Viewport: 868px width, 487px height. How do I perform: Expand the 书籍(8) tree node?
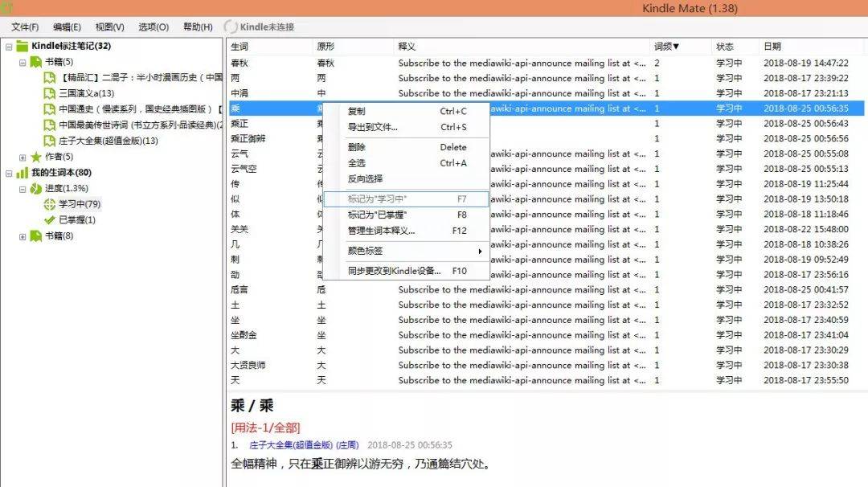point(23,237)
